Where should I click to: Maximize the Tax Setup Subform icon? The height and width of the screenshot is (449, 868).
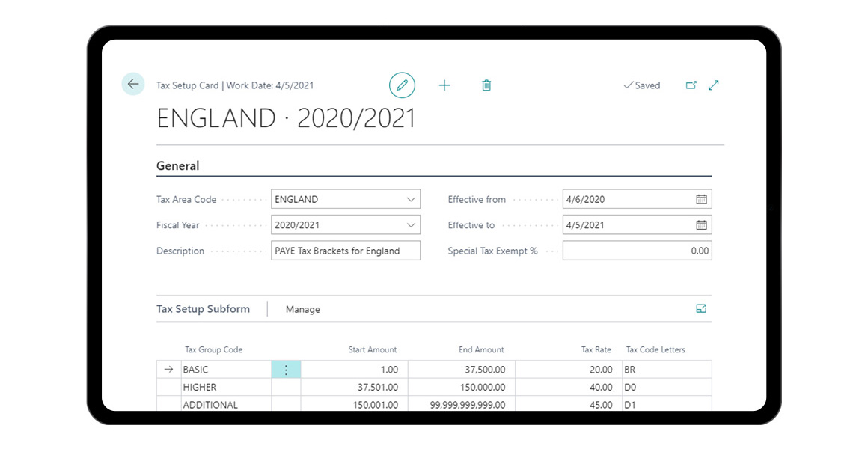click(701, 308)
